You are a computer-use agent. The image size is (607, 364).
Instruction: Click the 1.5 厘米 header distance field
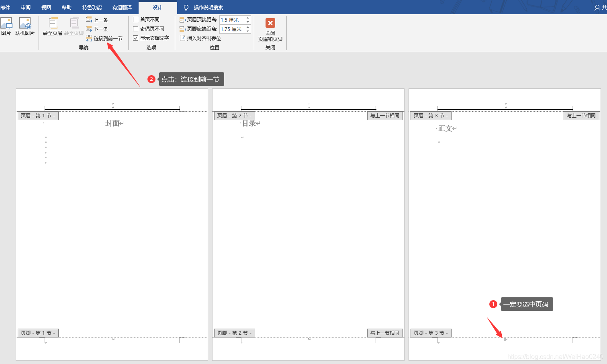pos(232,20)
